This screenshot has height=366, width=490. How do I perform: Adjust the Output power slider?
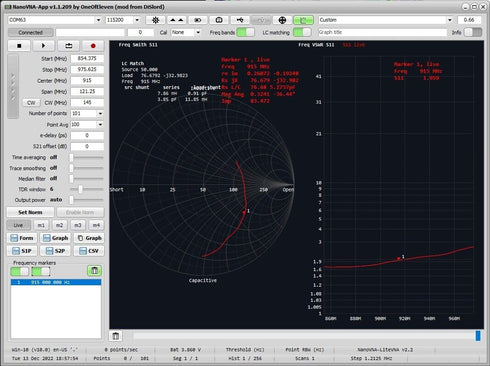86,200
